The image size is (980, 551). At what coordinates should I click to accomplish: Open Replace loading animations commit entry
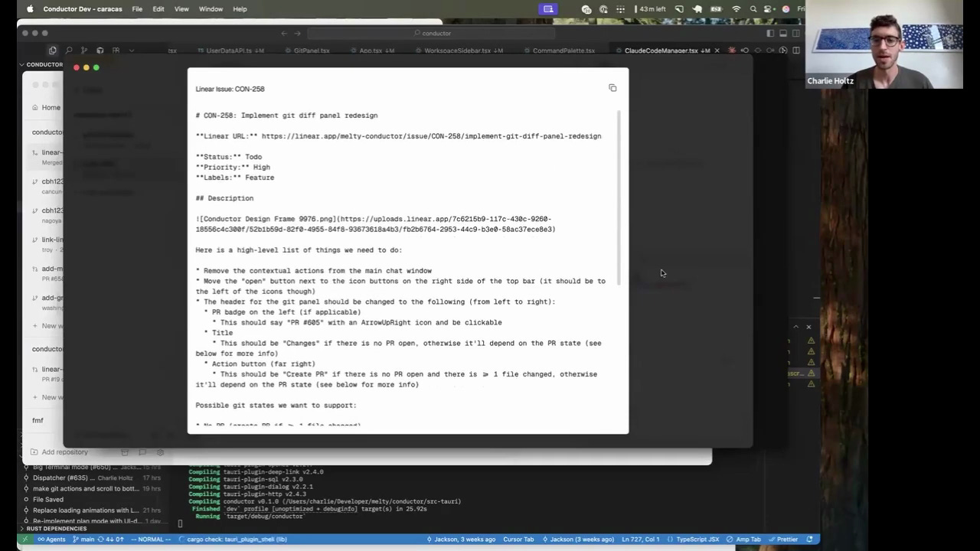pyautogui.click(x=92, y=510)
